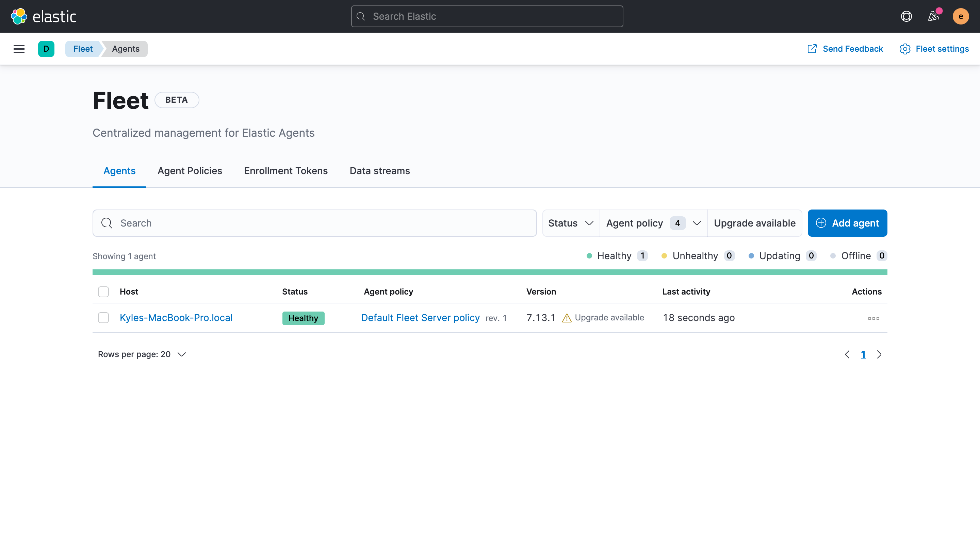This screenshot has height=551, width=980.
Task: Open the 'D' space selector
Action: tap(46, 49)
